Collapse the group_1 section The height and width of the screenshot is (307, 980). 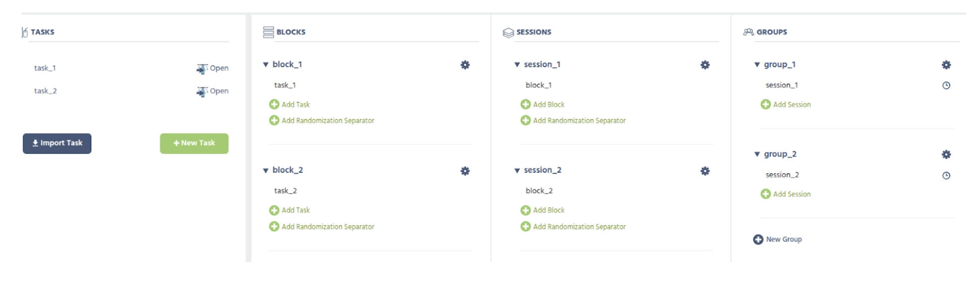pyautogui.click(x=756, y=65)
